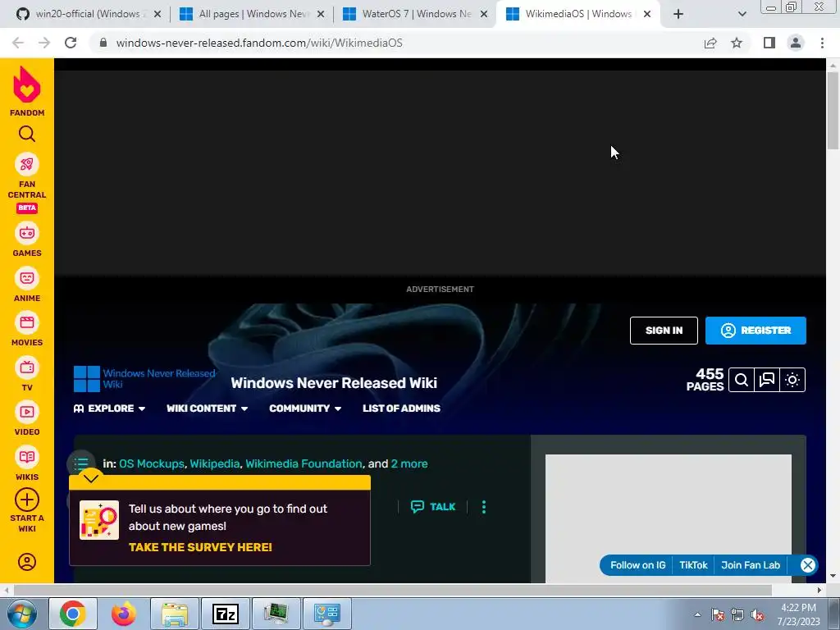Screen dimensions: 840x630
Task: Open the wiki Discuss speech-bubble icon
Action: [767, 380]
